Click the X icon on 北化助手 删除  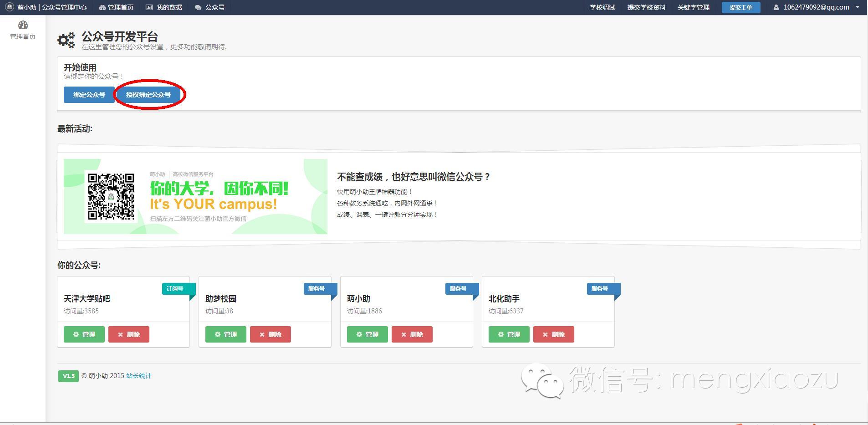[x=546, y=334]
